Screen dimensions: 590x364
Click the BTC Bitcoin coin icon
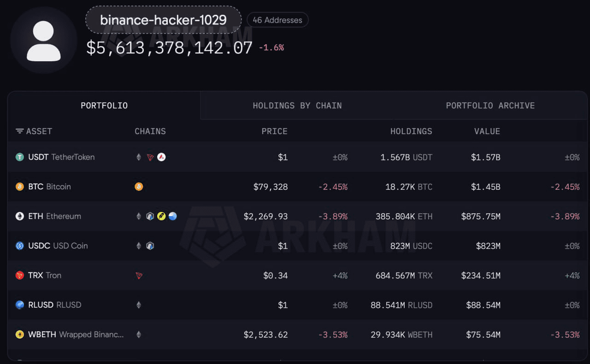point(19,187)
